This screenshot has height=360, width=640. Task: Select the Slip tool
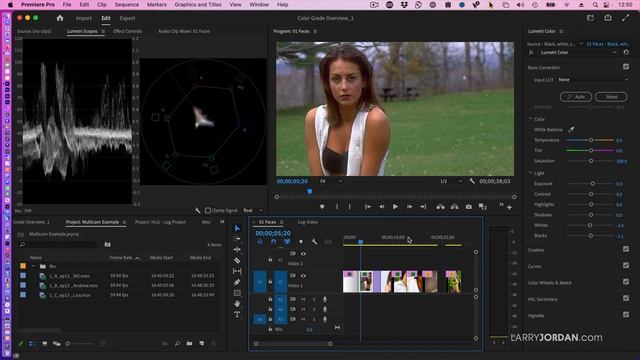(237, 271)
